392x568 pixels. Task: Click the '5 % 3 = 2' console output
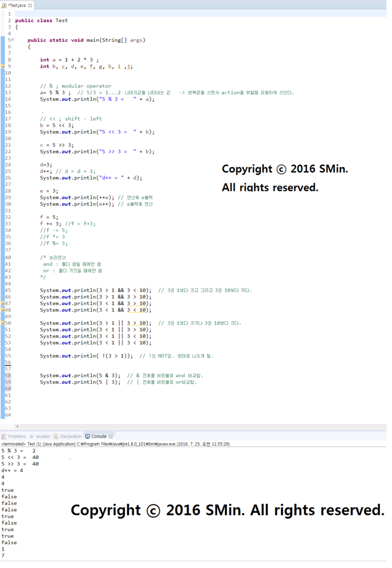tap(19, 451)
